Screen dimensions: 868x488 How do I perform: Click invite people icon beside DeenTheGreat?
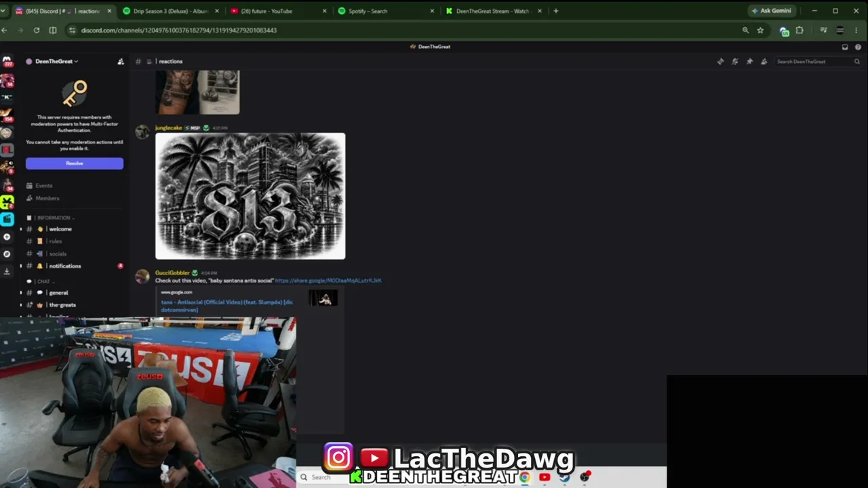click(x=121, y=62)
